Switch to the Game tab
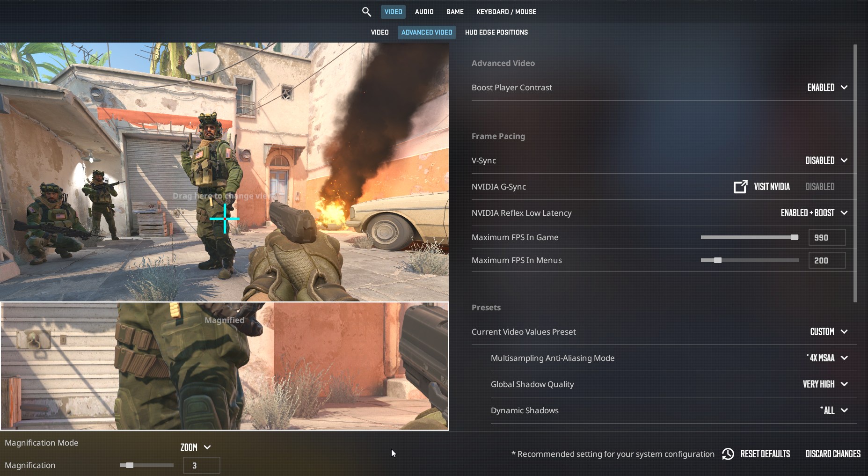The width and height of the screenshot is (868, 476). pos(455,11)
